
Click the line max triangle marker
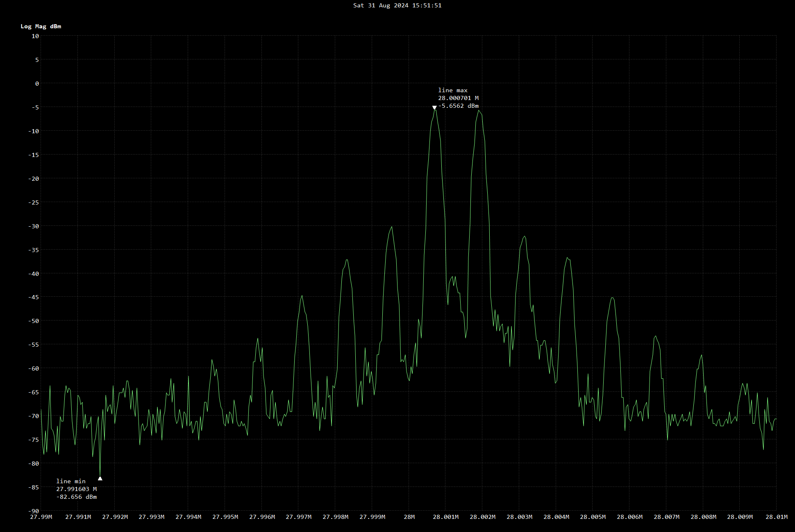click(434, 108)
